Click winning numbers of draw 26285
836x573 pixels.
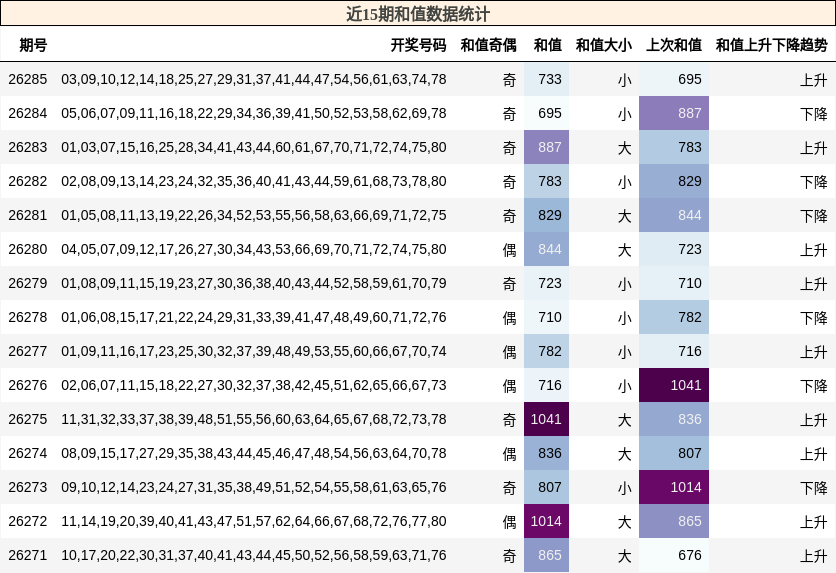tap(254, 79)
